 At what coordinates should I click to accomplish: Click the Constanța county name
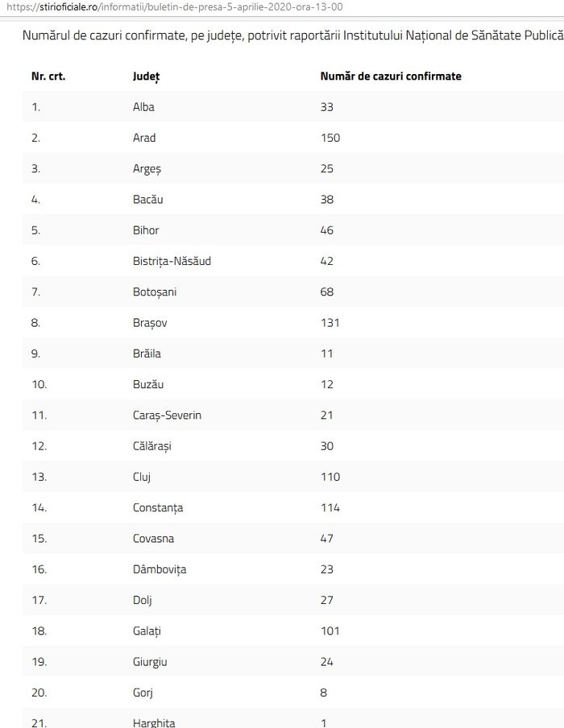[158, 508]
